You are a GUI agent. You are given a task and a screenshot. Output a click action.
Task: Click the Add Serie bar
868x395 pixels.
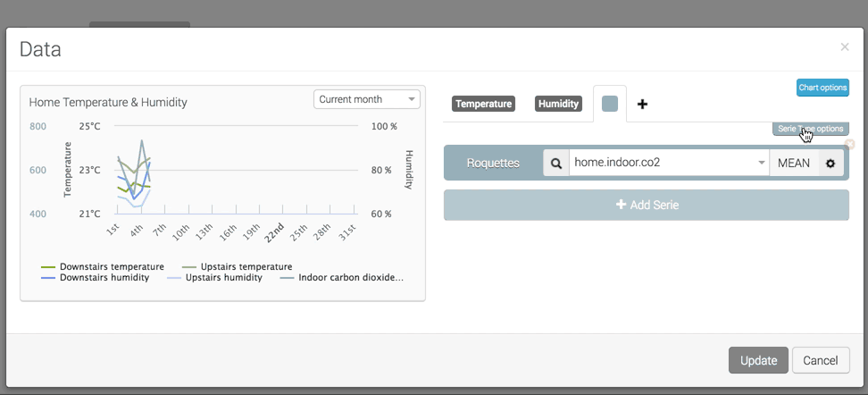coord(646,205)
